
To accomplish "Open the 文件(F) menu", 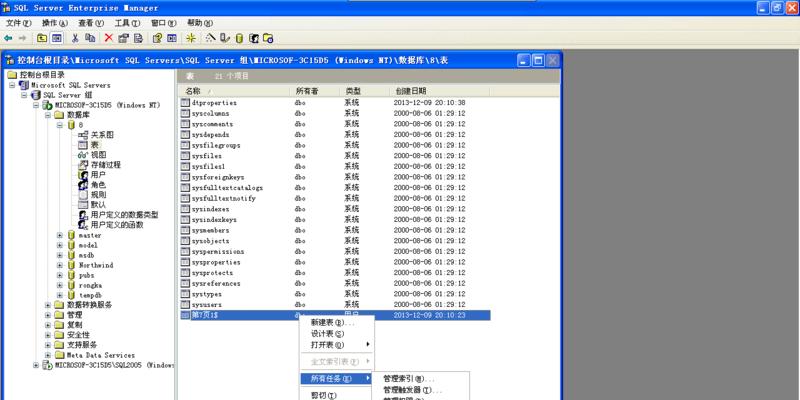I will (x=18, y=23).
